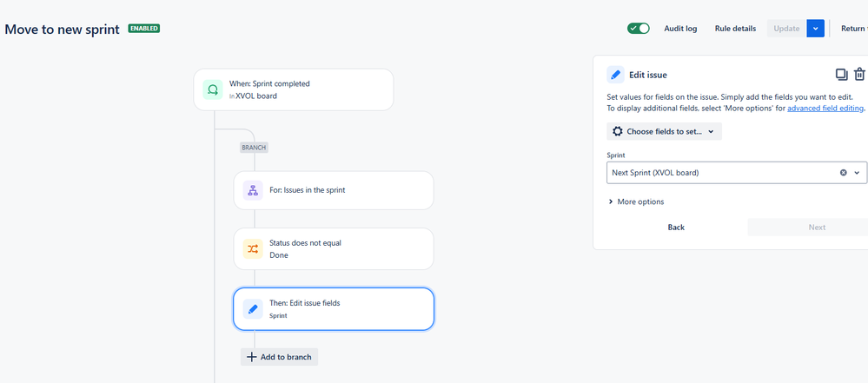Screen dimensions: 868x383
Task: Select the Status does not equal condition
Action: coord(334,249)
